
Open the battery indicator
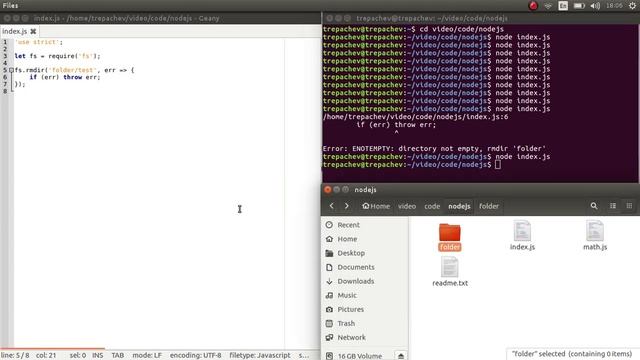pos(579,6)
